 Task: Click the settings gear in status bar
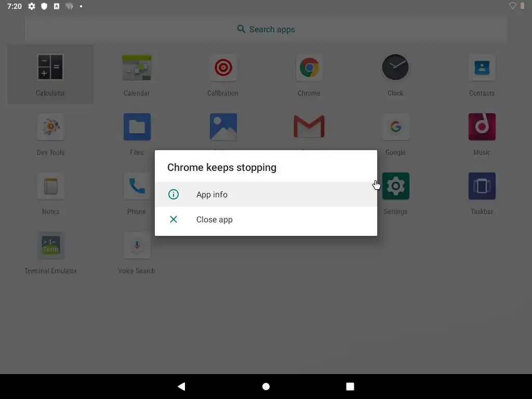(x=32, y=6)
